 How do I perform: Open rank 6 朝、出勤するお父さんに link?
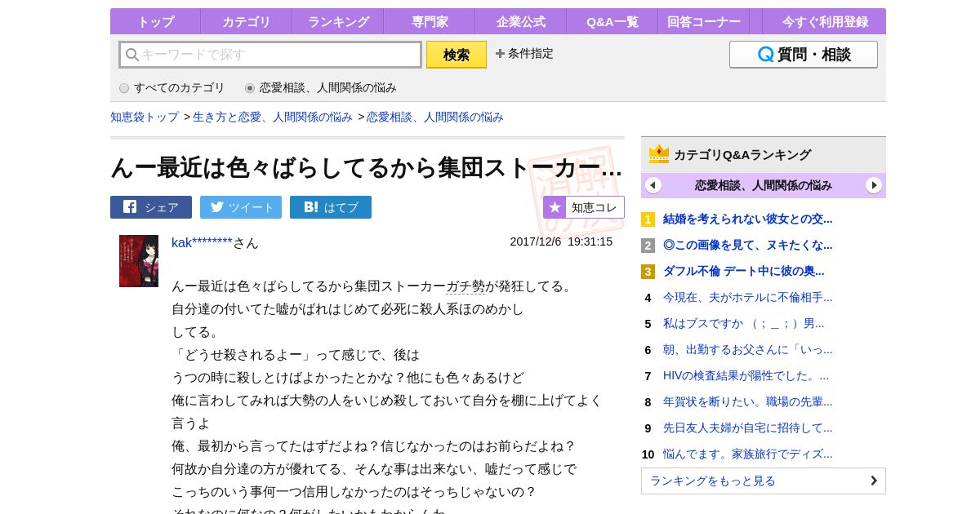click(748, 349)
